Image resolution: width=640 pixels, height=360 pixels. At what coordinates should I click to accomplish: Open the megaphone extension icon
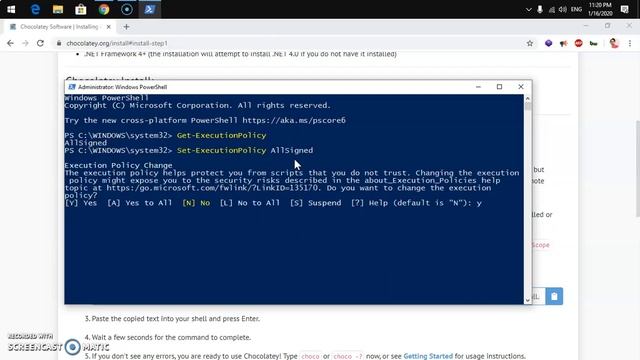coord(564,43)
